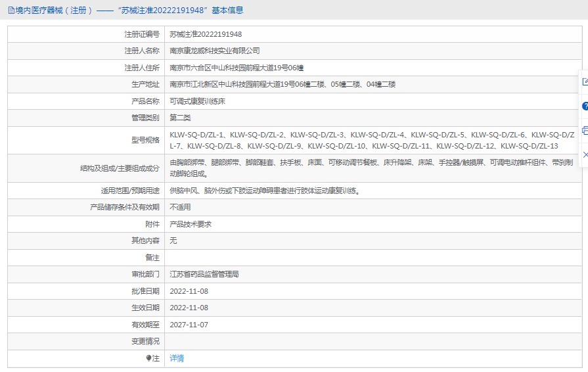This screenshot has width=588, height=372.
Task: Click the 有效期至 row label
Action: pyautogui.click(x=145, y=325)
